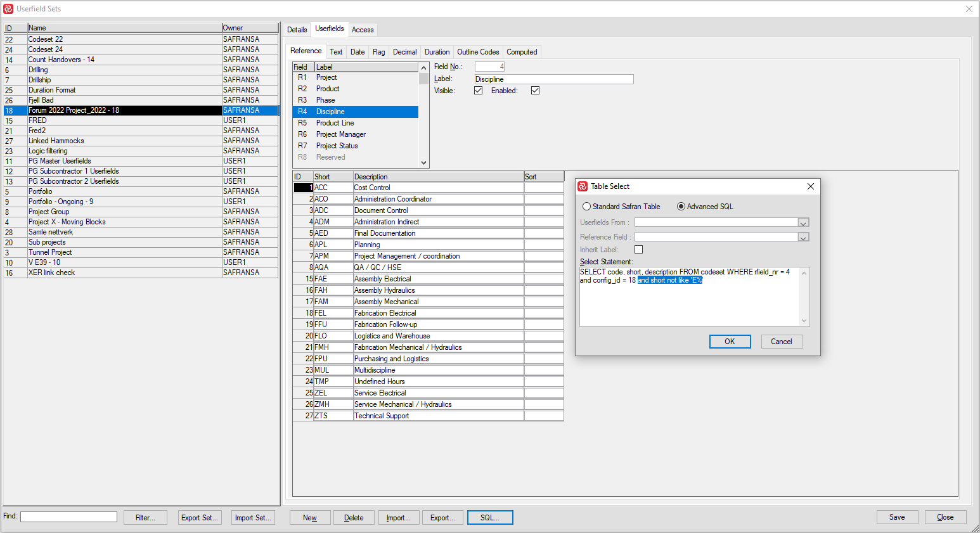Click the Export... button
980x533 pixels.
[x=442, y=518]
